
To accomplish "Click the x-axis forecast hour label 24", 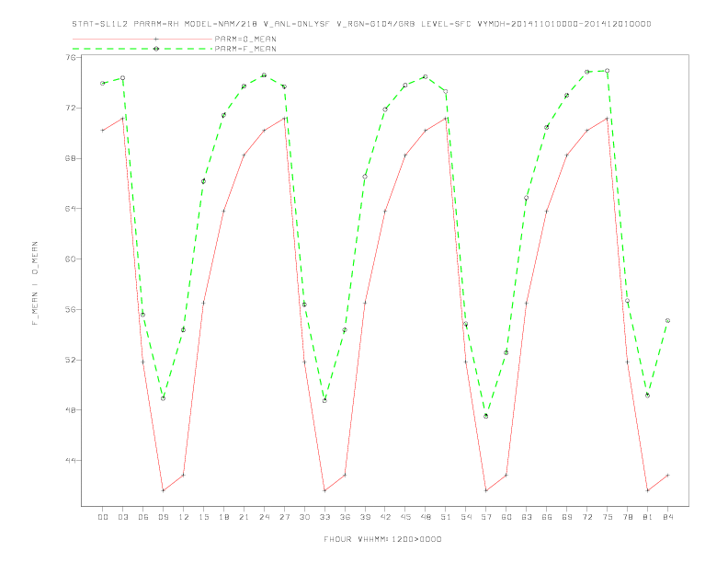I will click(x=264, y=517).
